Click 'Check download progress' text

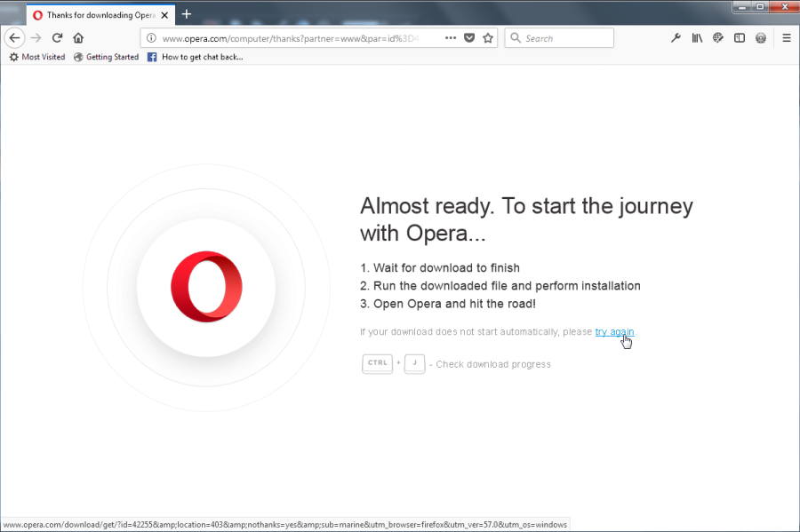click(x=493, y=364)
